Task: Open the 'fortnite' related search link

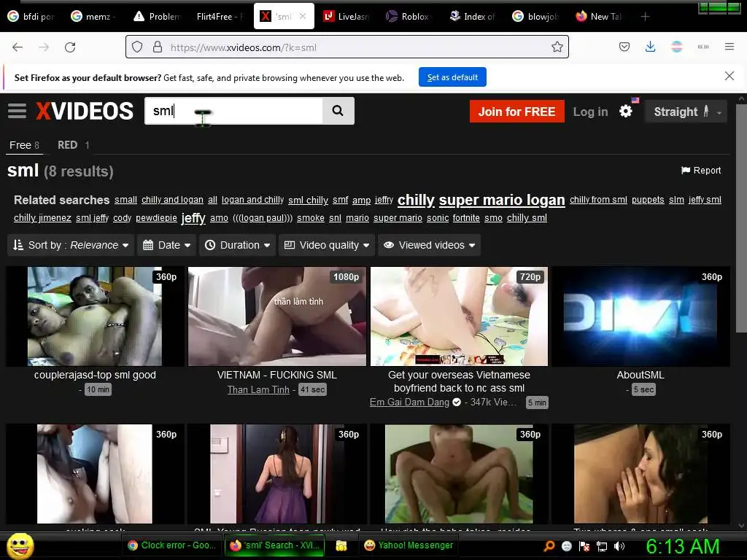Action: (466, 217)
